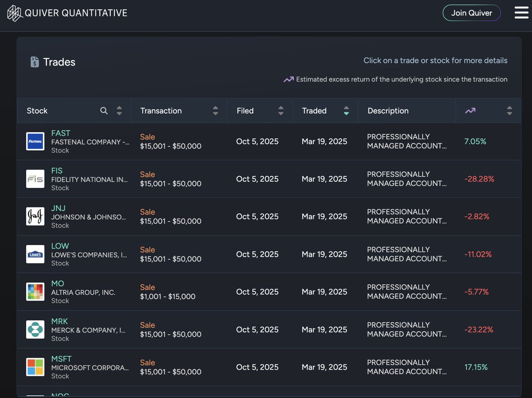Click the Join Quiver button

pyautogui.click(x=472, y=13)
